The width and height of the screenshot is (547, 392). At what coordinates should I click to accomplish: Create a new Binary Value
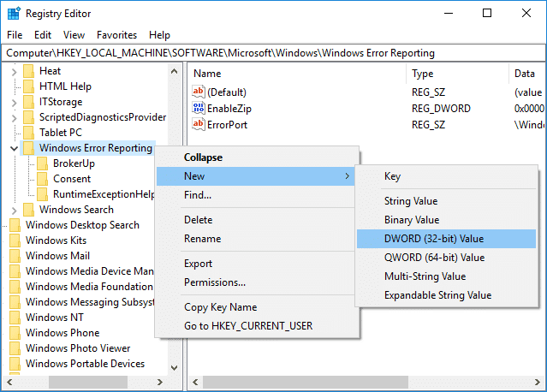[447, 220]
